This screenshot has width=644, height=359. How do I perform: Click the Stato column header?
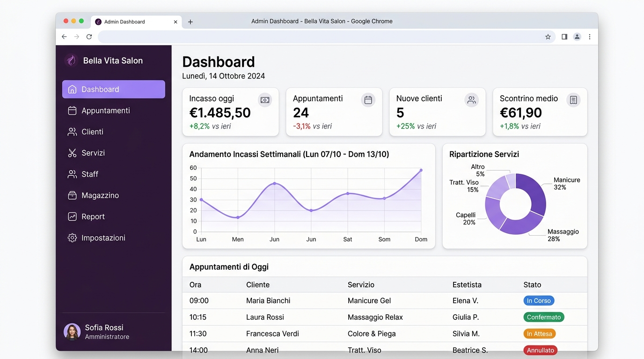tap(532, 285)
